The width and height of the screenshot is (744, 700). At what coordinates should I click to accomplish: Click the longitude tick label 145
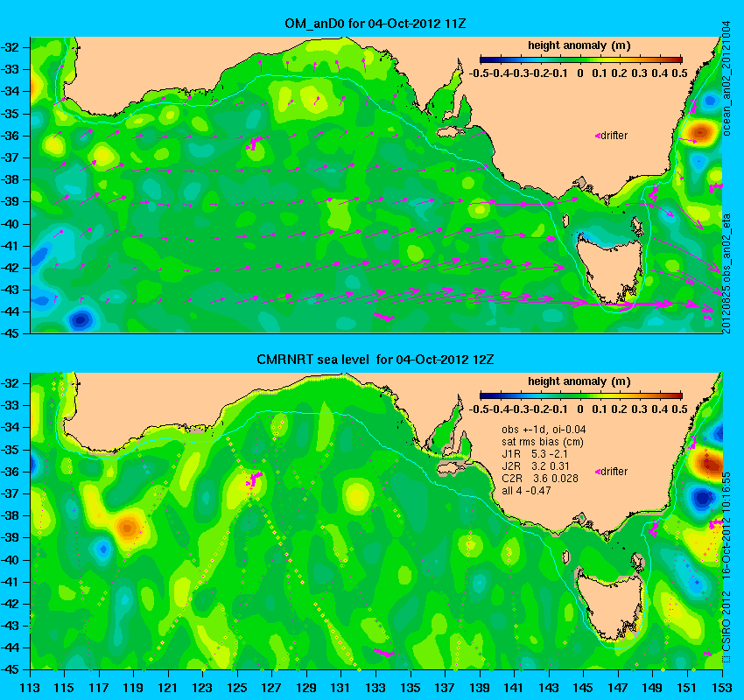(584, 688)
